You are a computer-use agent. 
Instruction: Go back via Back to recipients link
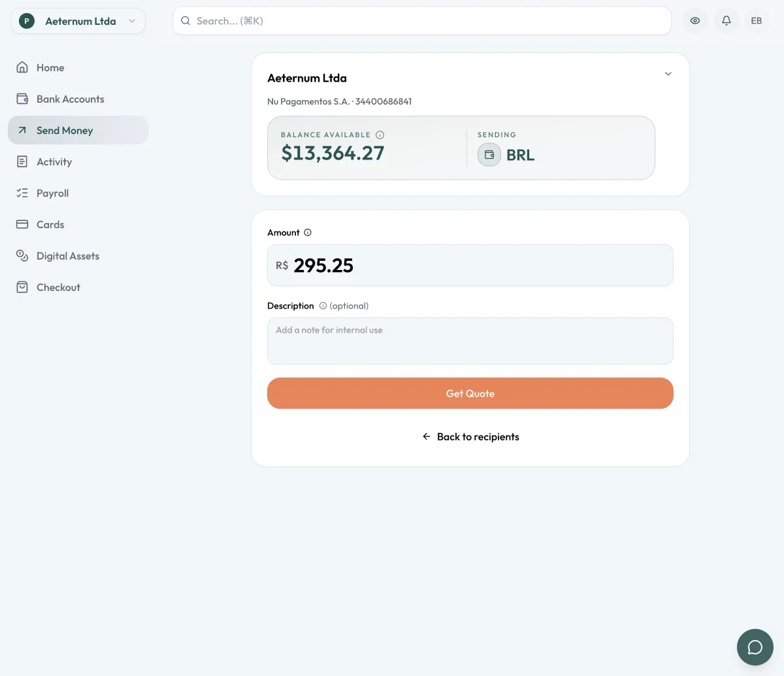(x=470, y=437)
